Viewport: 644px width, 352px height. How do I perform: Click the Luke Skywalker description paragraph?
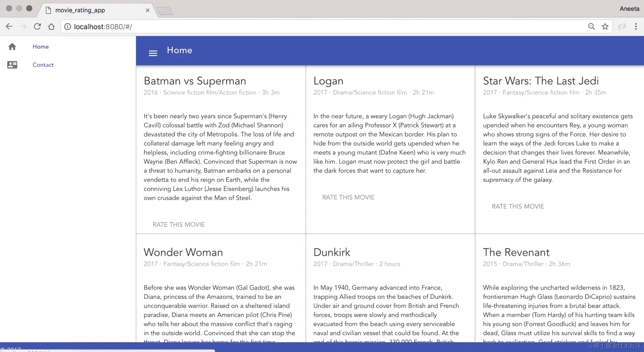558,148
